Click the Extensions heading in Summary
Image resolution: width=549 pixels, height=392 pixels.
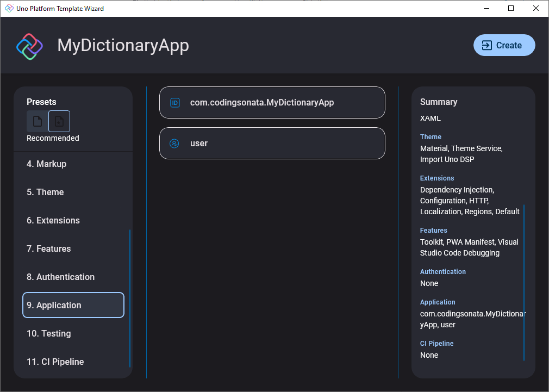tap(437, 178)
